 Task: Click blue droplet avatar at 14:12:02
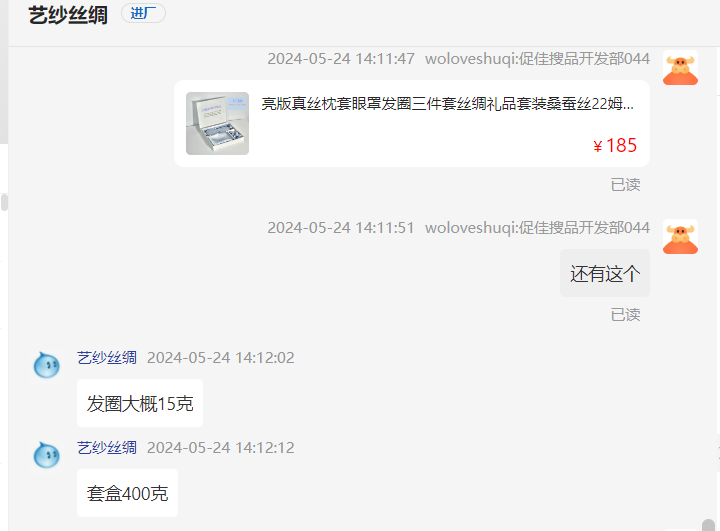tap(47, 365)
